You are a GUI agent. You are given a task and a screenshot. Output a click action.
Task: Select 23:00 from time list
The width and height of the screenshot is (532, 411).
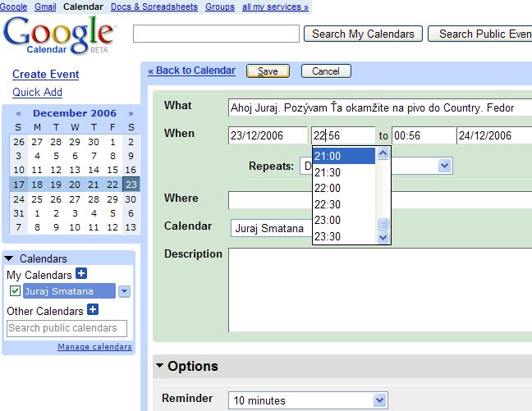[x=344, y=220]
